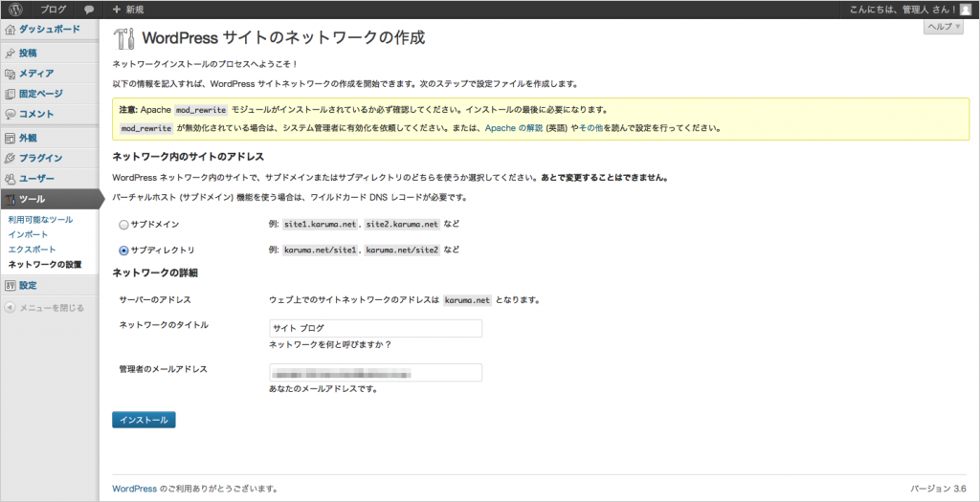Screen dimensions: 980x502
Task: Click the 外観 appearance icon
Action: 10,138
